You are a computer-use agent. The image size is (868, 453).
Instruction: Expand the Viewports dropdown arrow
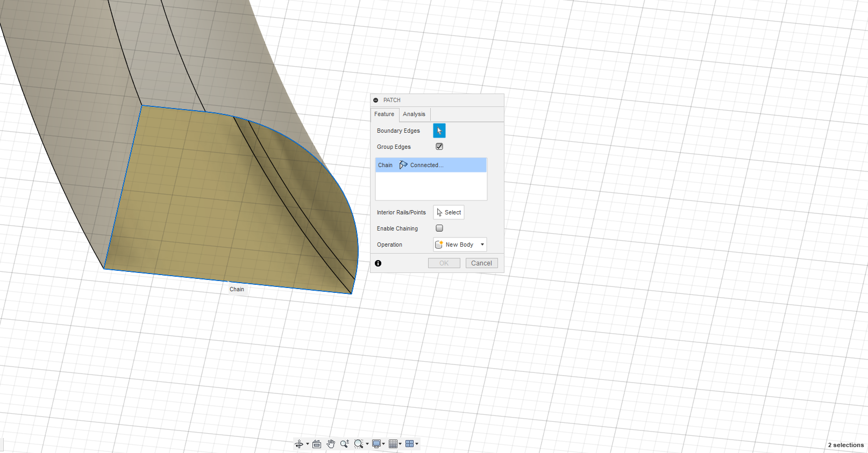click(417, 444)
